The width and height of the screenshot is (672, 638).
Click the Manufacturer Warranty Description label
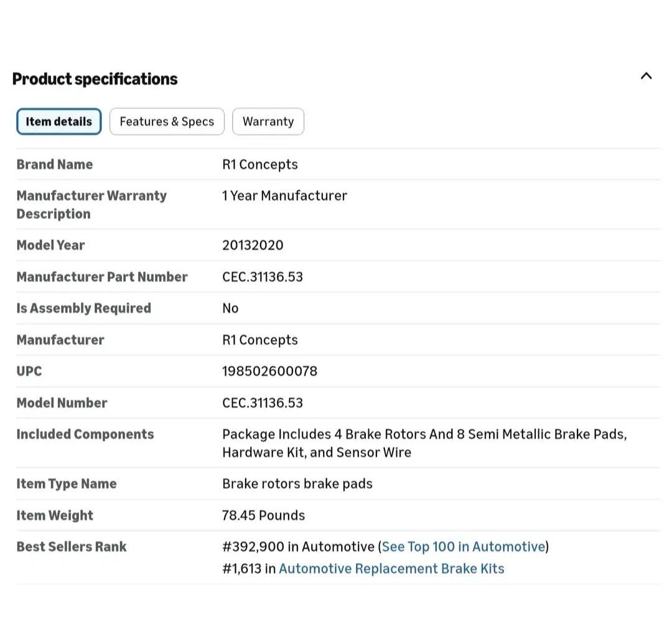pyautogui.click(x=91, y=205)
